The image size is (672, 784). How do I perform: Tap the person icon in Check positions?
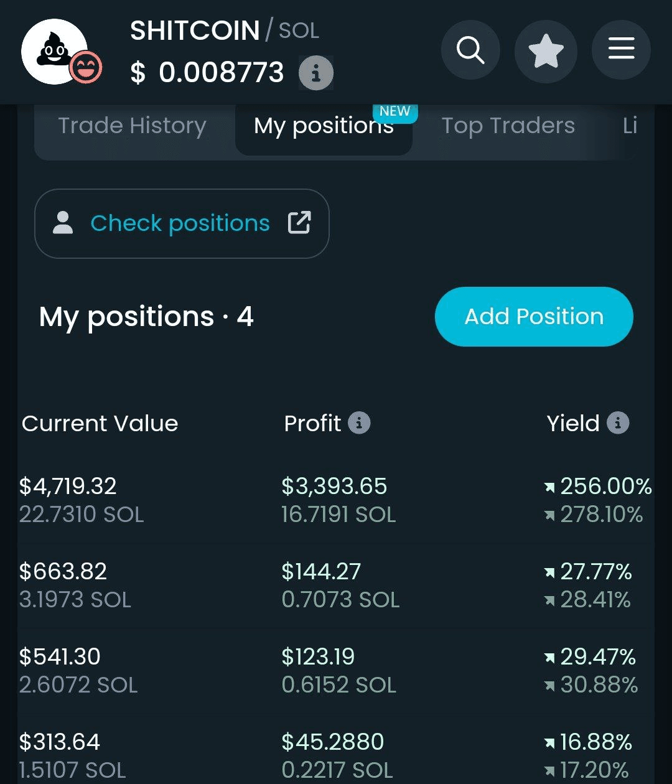[x=63, y=223]
